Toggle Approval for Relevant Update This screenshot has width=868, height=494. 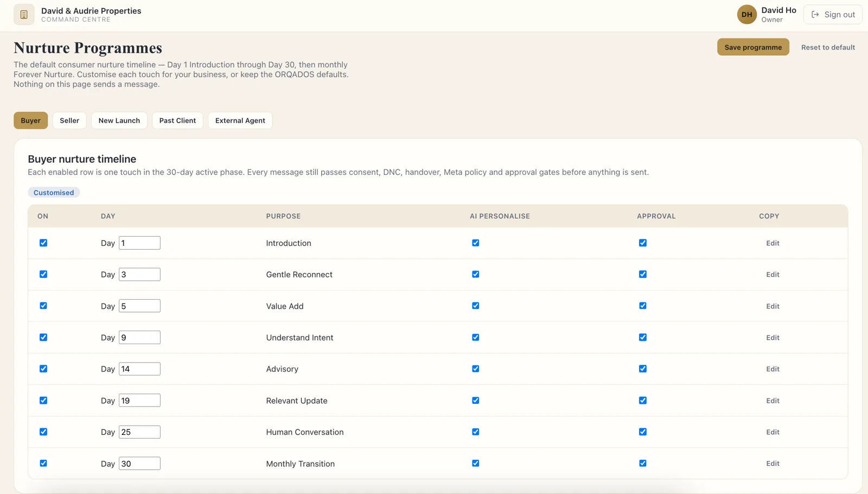(643, 400)
